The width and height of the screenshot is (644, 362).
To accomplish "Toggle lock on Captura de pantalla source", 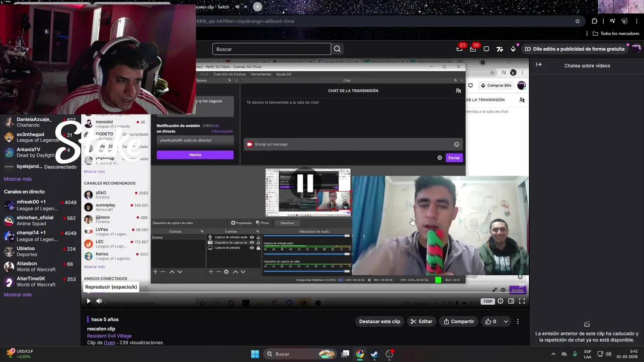I will tap(259, 248).
